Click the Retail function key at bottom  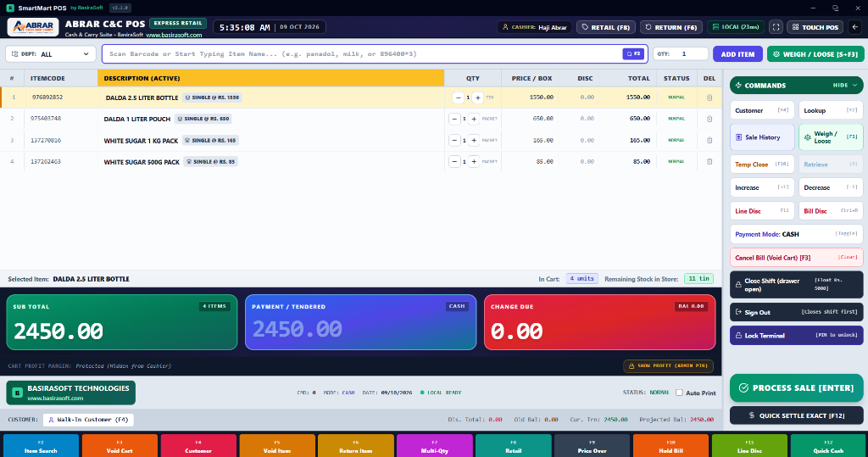[513, 447]
